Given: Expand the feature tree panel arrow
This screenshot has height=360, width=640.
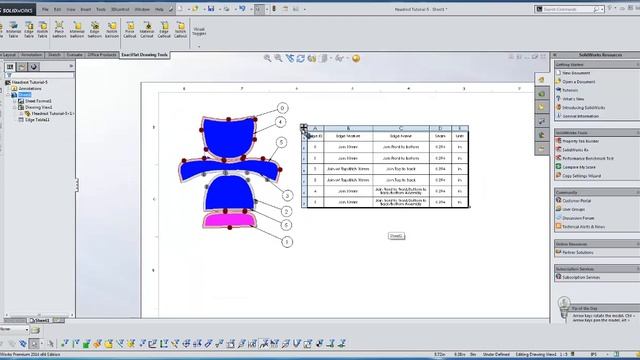Looking at the screenshot, I should click(71, 66).
